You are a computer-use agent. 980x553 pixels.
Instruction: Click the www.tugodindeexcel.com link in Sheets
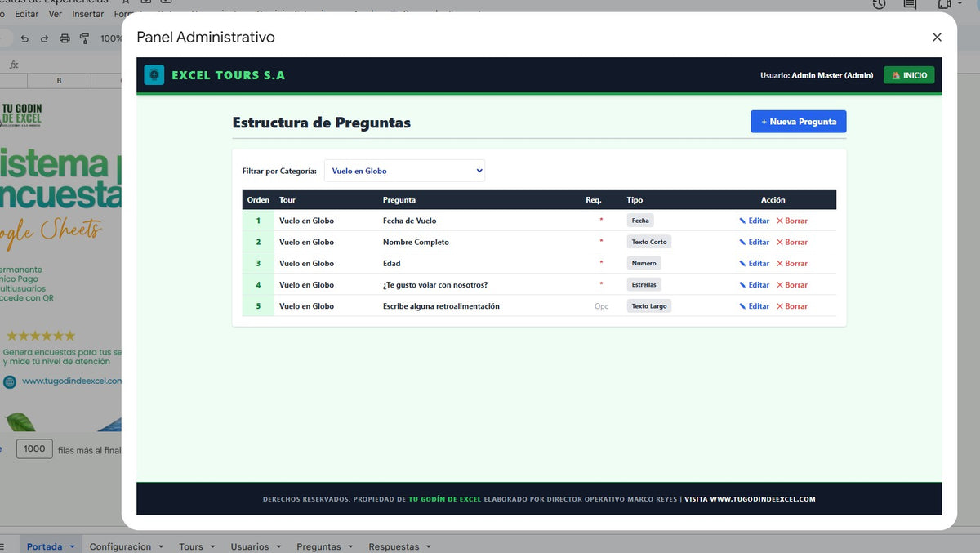tap(72, 381)
